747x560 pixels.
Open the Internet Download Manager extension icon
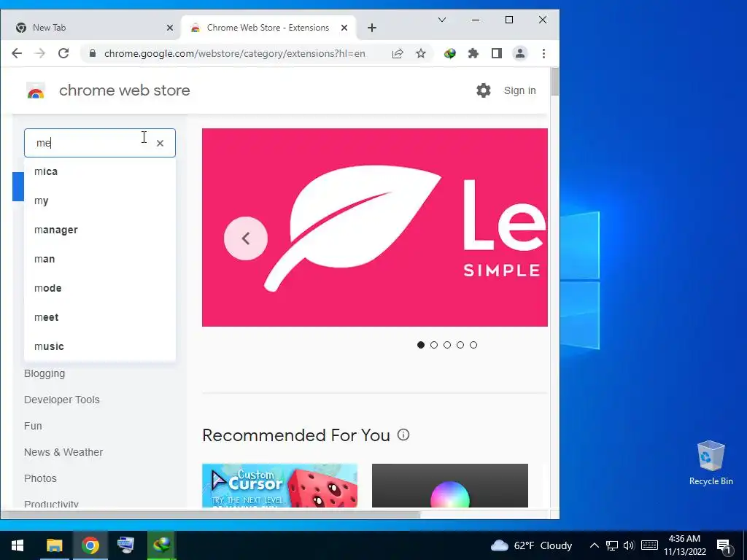click(x=449, y=53)
